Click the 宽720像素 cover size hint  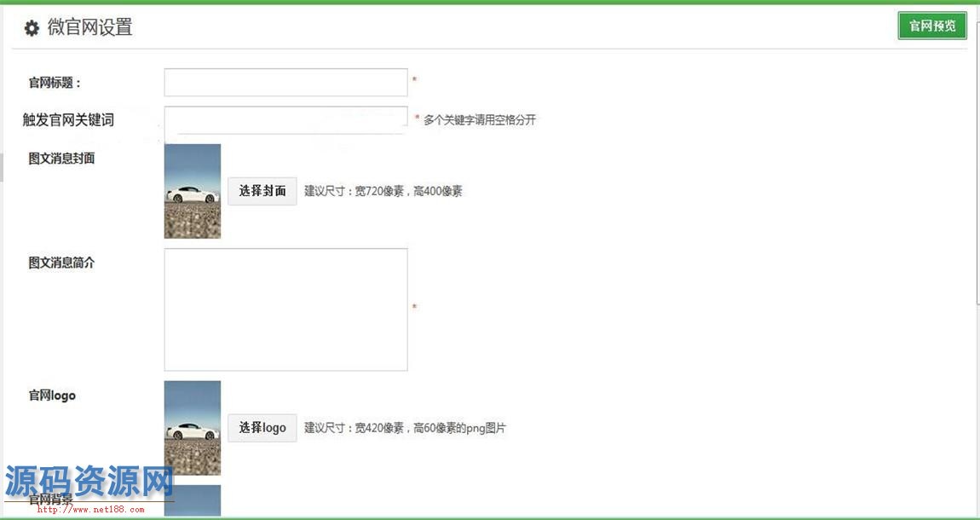point(383,192)
